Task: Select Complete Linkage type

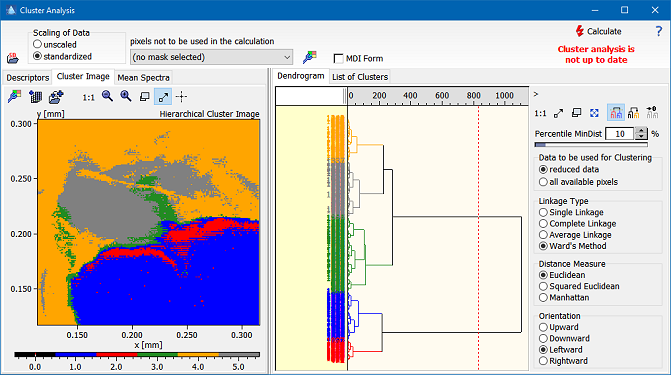Action: click(578, 223)
